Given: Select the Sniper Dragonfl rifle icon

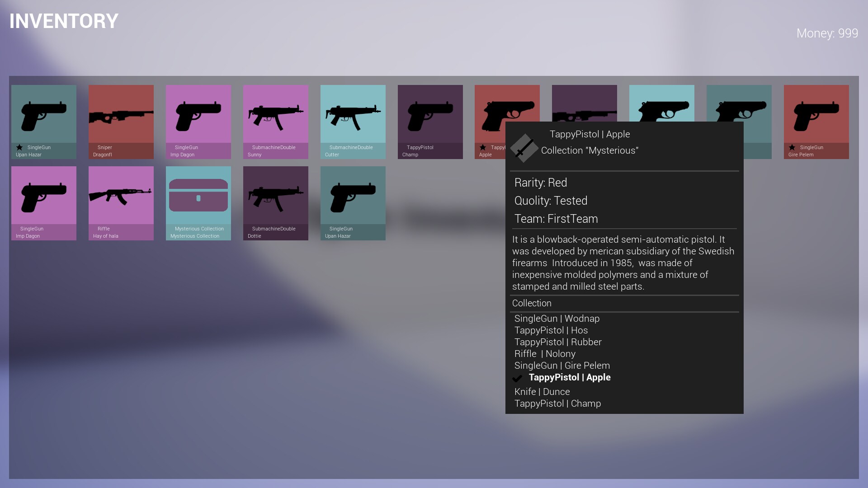Looking at the screenshot, I should (x=121, y=115).
